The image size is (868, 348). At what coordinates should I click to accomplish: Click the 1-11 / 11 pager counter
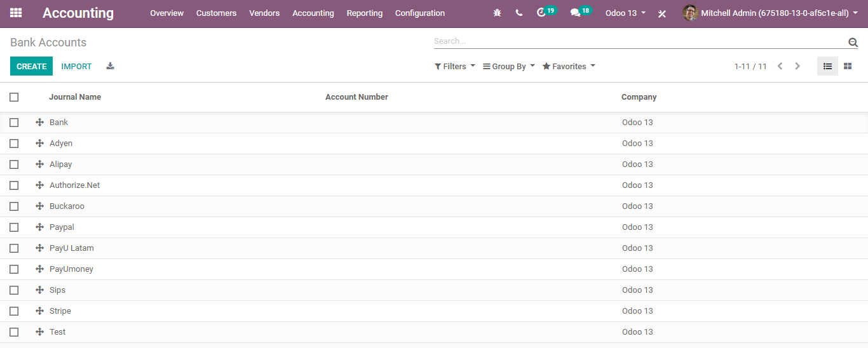[750, 66]
